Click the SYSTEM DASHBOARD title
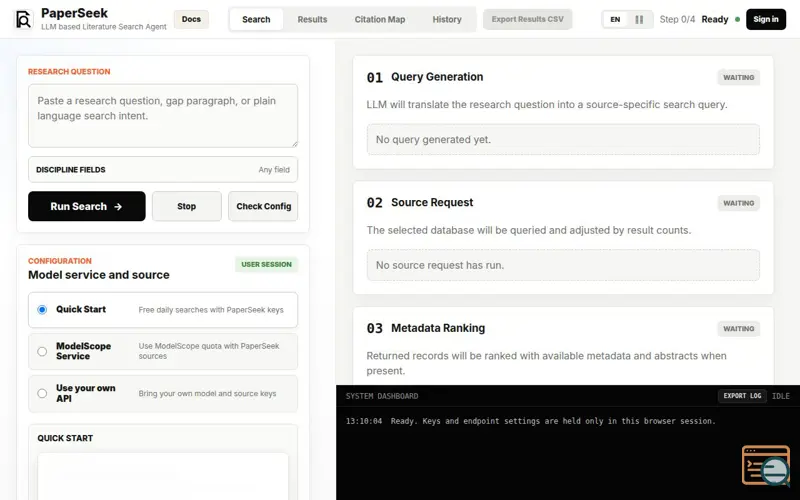Screen dimensions: 800x500 point(382,396)
